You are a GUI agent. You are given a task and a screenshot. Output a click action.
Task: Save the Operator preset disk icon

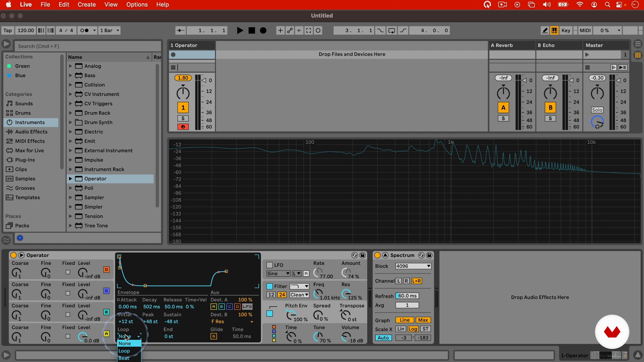(362, 255)
